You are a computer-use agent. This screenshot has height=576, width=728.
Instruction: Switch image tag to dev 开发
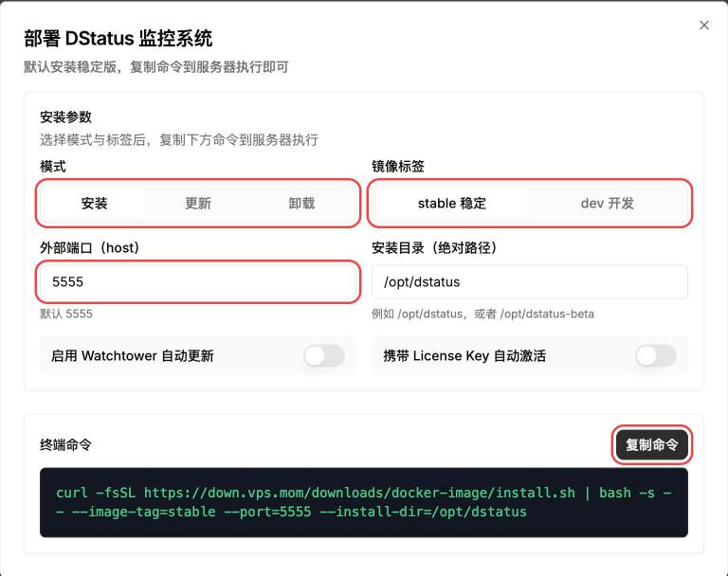point(607,204)
